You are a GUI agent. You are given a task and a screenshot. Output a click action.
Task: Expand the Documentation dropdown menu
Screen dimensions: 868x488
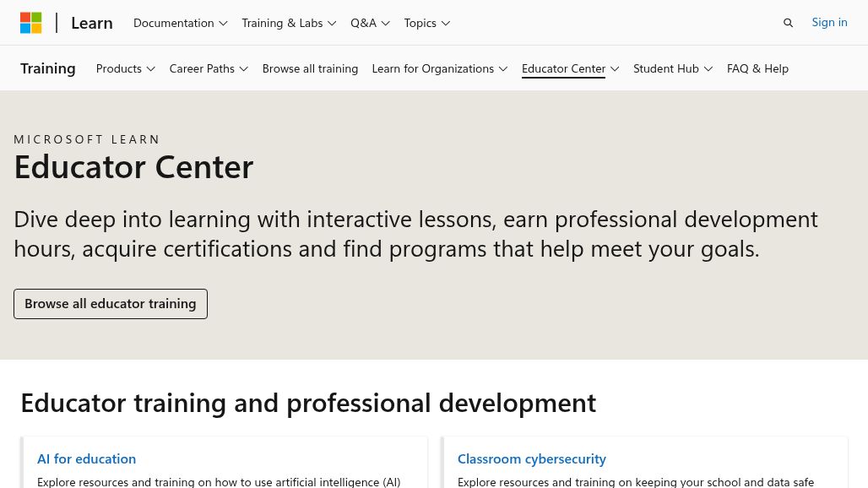click(x=180, y=24)
